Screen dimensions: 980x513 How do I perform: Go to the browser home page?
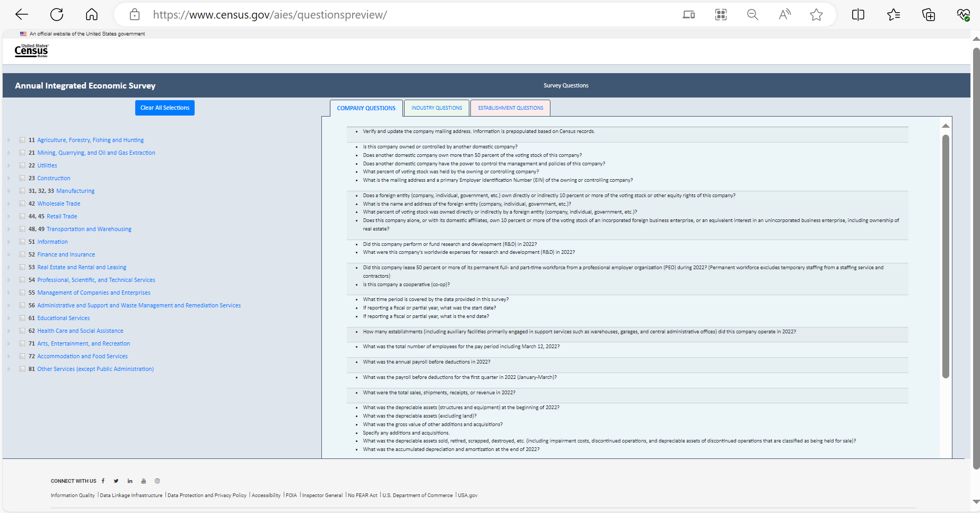tap(92, 15)
